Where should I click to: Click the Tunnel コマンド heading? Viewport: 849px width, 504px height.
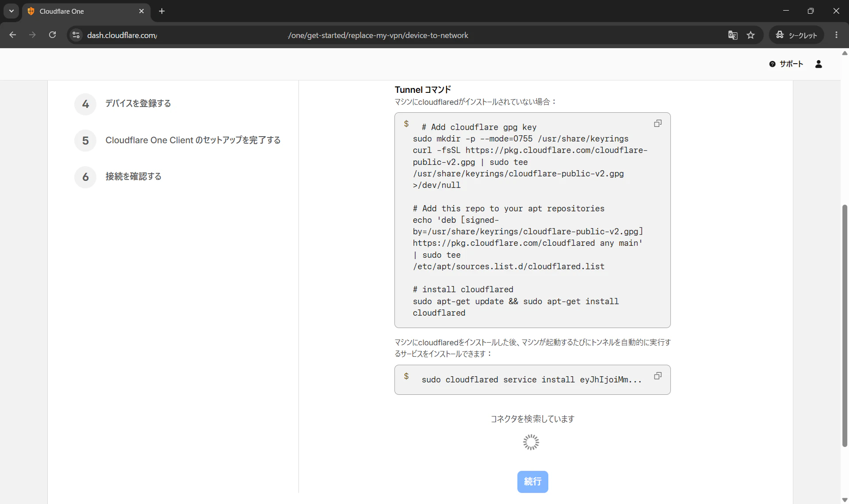(423, 90)
